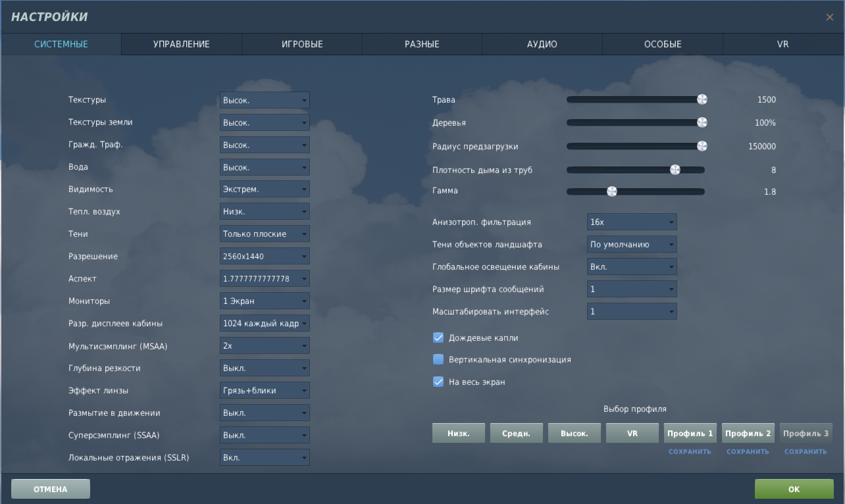845x504 pixels.
Task: Confirm settings with OK button
Action: click(794, 489)
